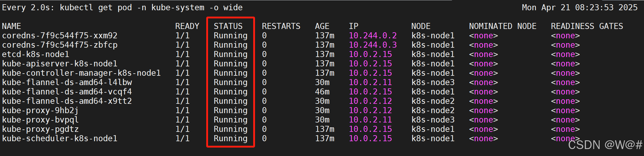Click Running status of kube-apiserver-k8s-node1
The image size is (644, 156).
pyautogui.click(x=231, y=64)
